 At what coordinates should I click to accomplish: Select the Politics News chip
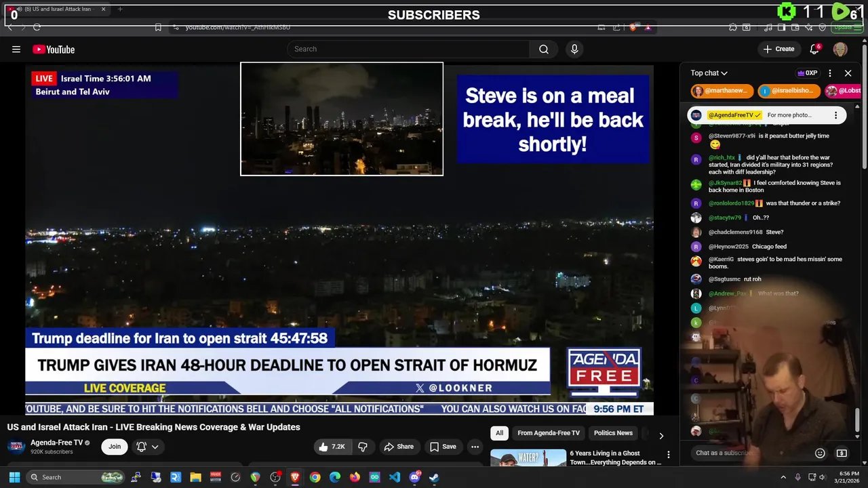click(613, 433)
